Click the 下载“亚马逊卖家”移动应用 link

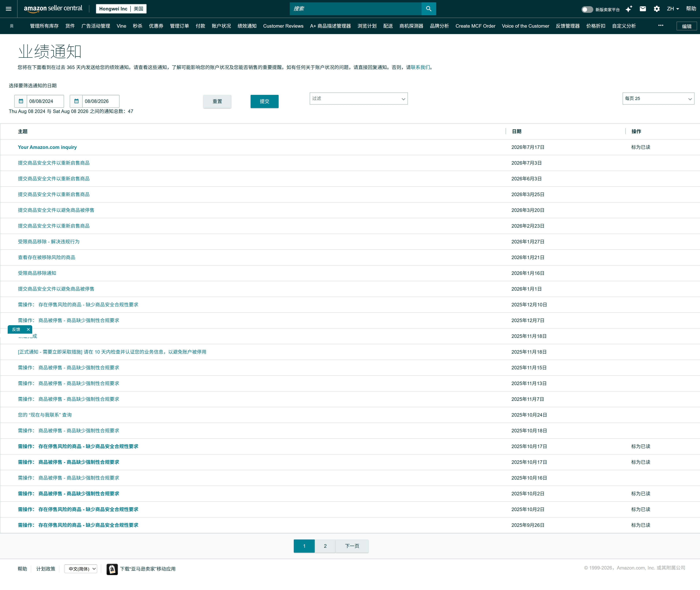pyautogui.click(x=148, y=569)
